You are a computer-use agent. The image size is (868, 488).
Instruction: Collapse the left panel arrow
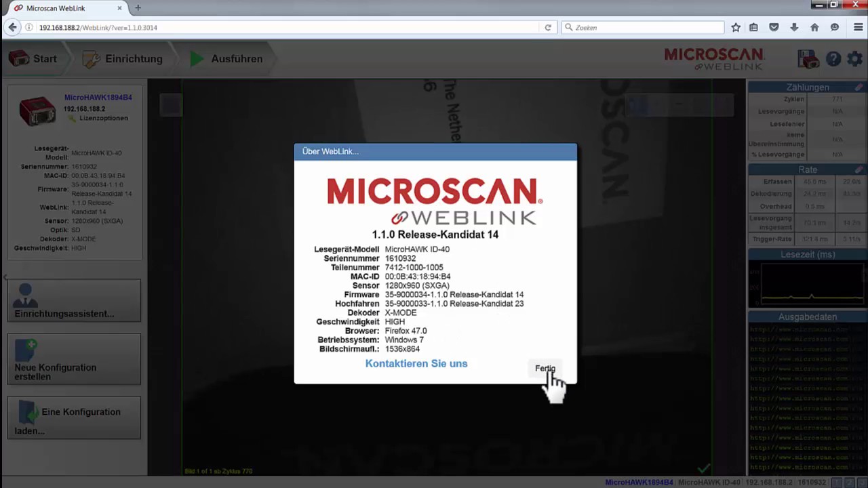coord(5,277)
